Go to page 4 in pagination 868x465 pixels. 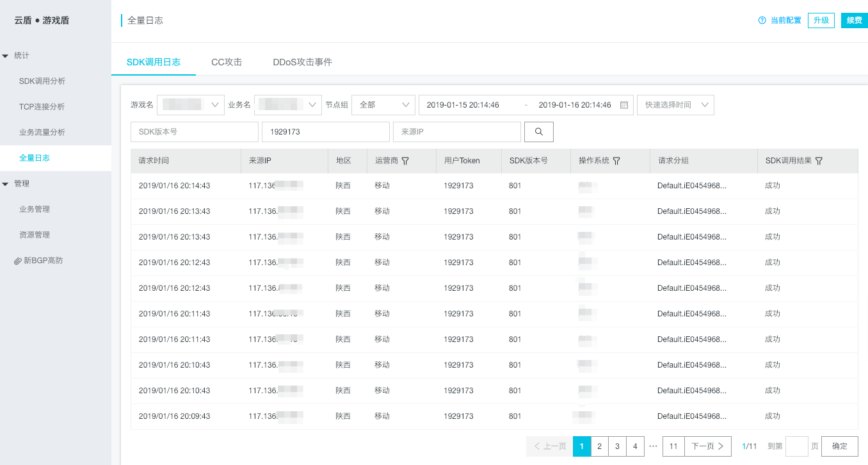point(635,446)
